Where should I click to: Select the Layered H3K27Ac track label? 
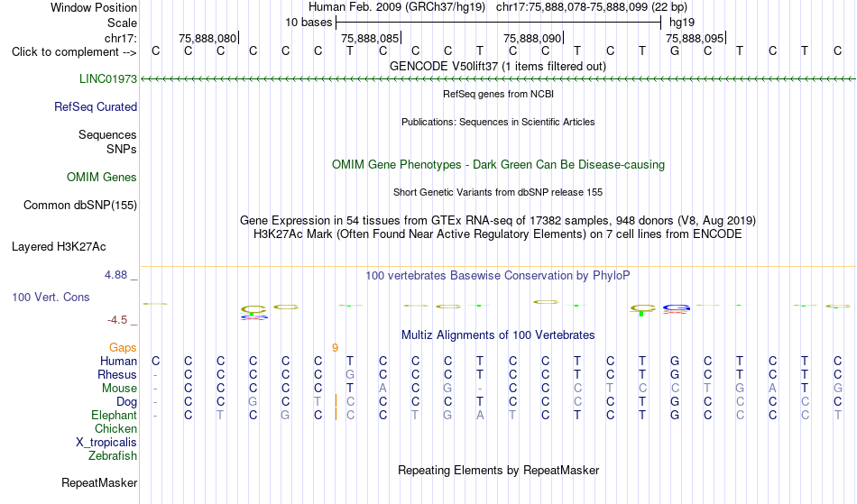pos(59,246)
